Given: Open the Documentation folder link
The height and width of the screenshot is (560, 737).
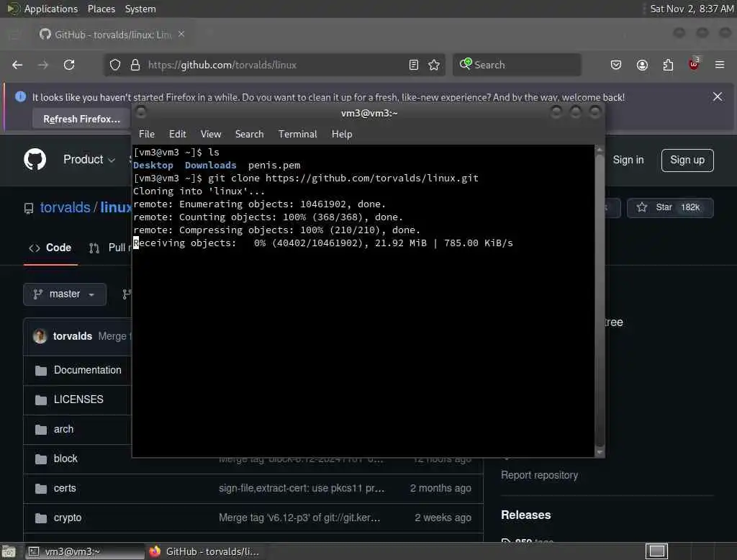Looking at the screenshot, I should coord(87,370).
